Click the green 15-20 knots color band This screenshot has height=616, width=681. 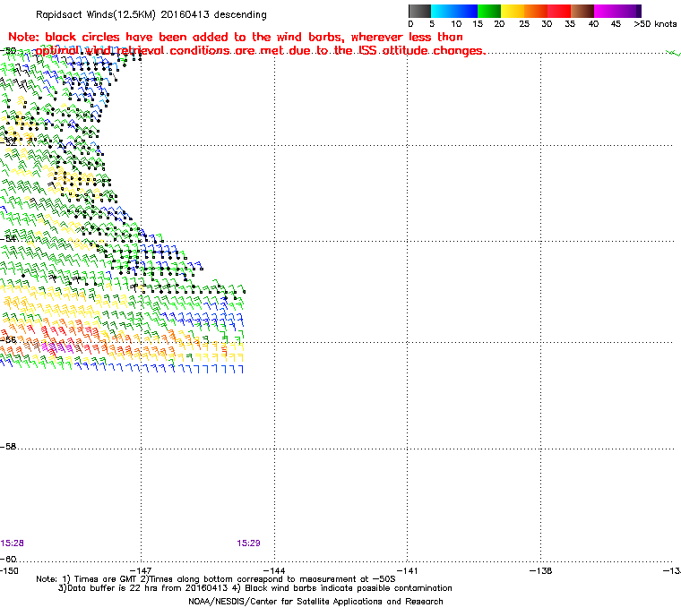489,12
